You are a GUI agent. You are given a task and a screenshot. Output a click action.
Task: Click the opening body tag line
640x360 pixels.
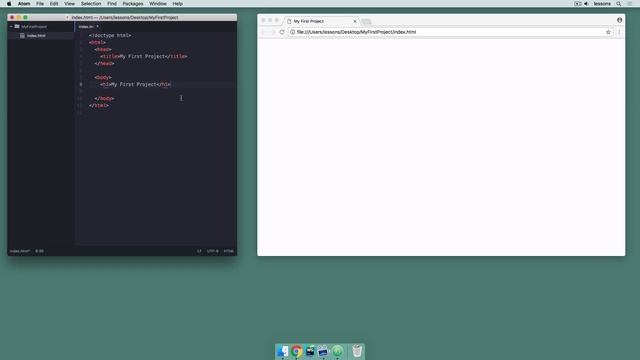coord(103,77)
